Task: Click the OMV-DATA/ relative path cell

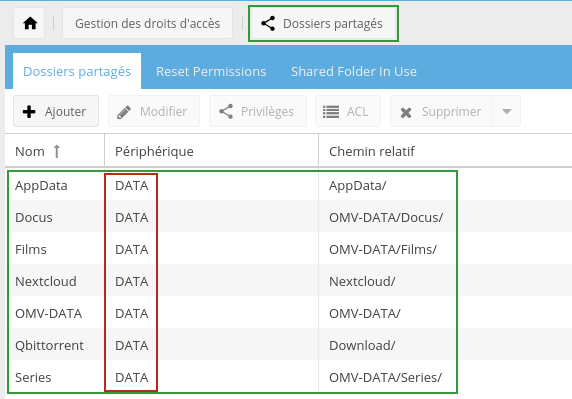Action: point(364,314)
